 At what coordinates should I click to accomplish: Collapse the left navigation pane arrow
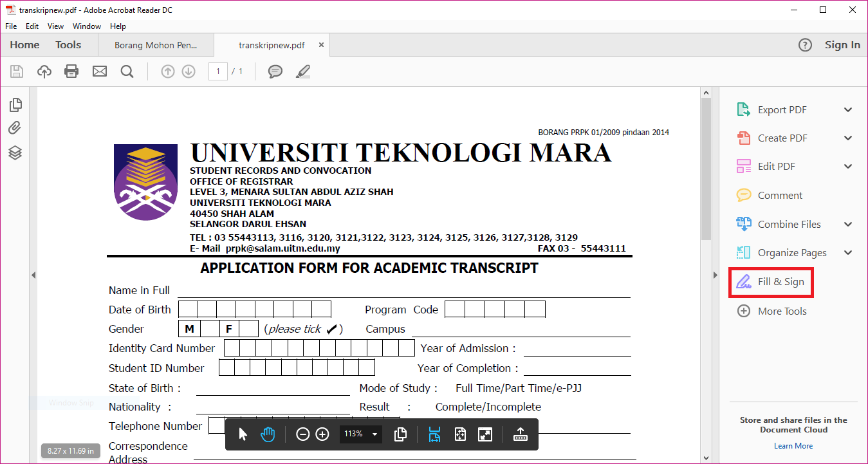point(33,275)
